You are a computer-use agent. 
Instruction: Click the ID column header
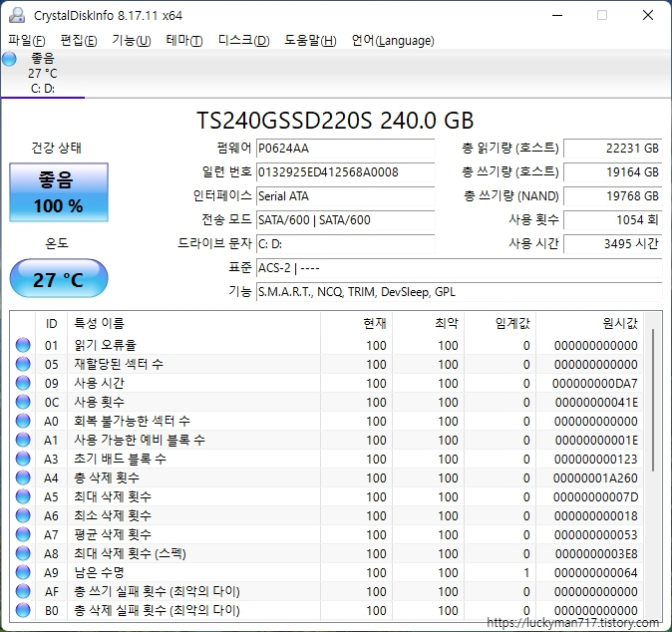click(51, 324)
